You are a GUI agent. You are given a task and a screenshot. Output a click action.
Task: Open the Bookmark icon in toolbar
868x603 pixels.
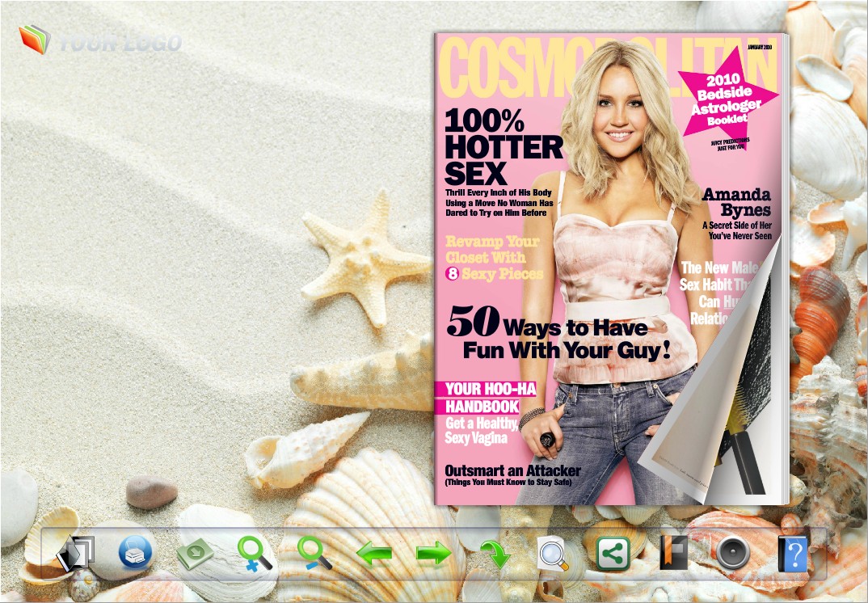click(x=673, y=553)
